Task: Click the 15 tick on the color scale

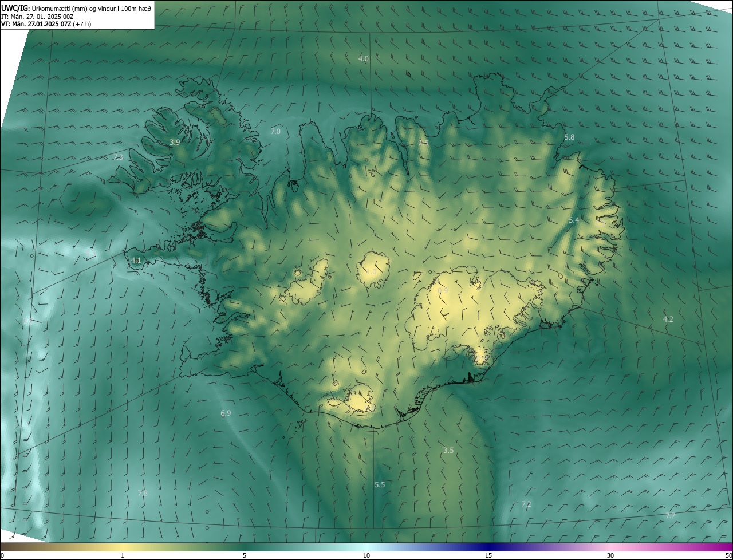Action: pyautogui.click(x=488, y=555)
